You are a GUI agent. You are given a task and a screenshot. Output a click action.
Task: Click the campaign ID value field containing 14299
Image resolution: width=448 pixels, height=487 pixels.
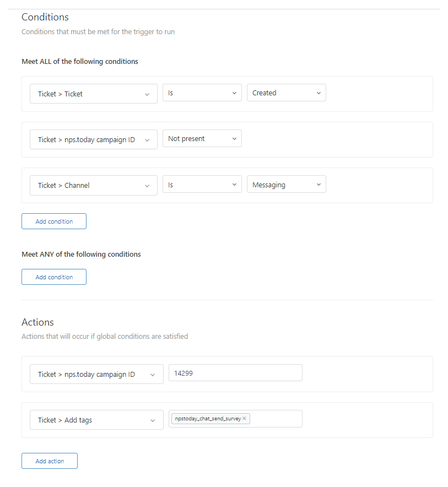tap(235, 372)
